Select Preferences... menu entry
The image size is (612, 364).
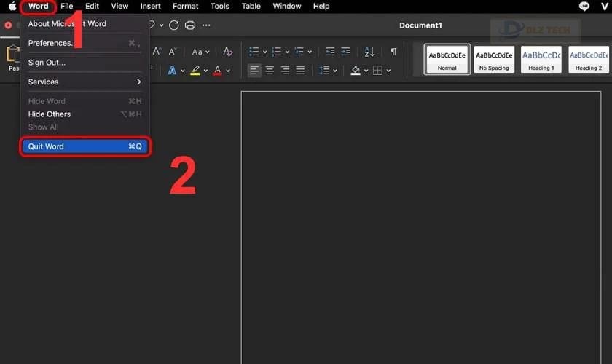pyautogui.click(x=85, y=43)
